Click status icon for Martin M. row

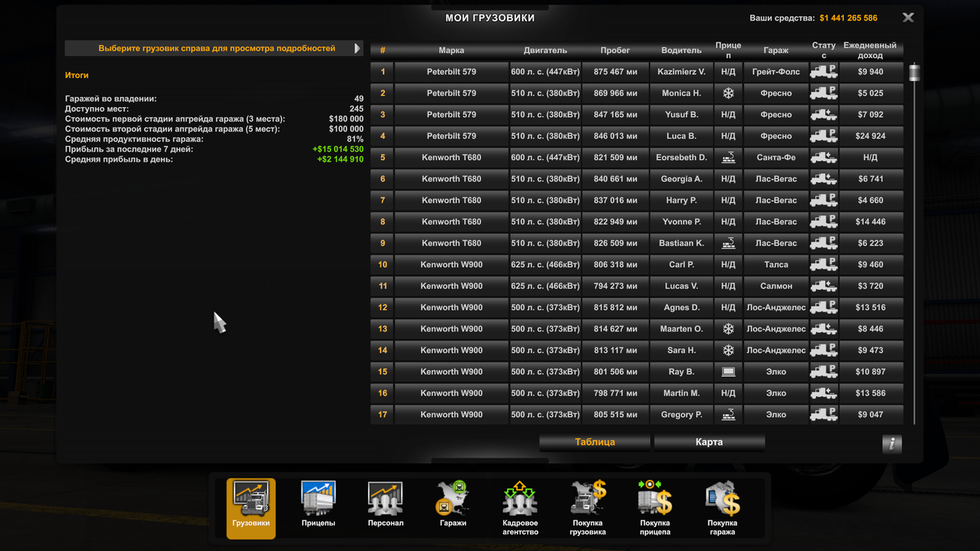pos(824,393)
